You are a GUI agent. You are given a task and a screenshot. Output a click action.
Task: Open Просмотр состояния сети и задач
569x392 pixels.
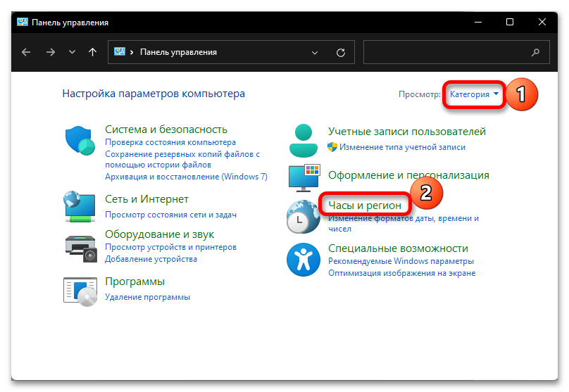click(170, 215)
